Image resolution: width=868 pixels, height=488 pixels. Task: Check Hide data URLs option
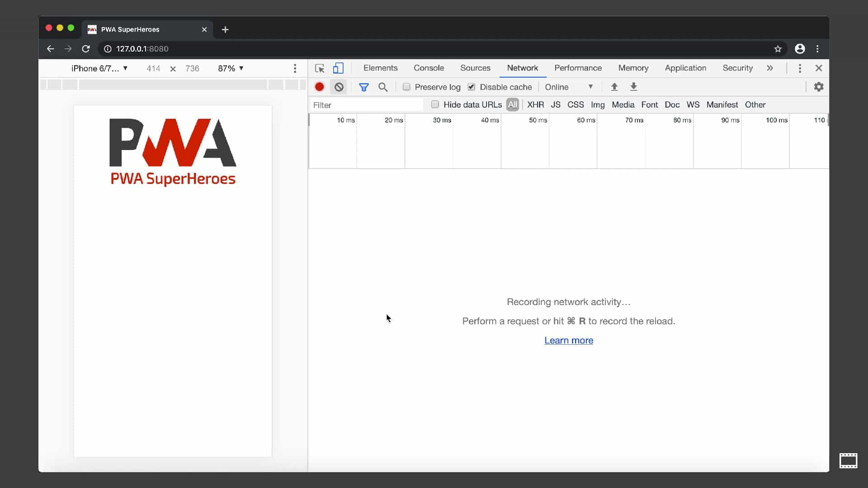point(435,104)
